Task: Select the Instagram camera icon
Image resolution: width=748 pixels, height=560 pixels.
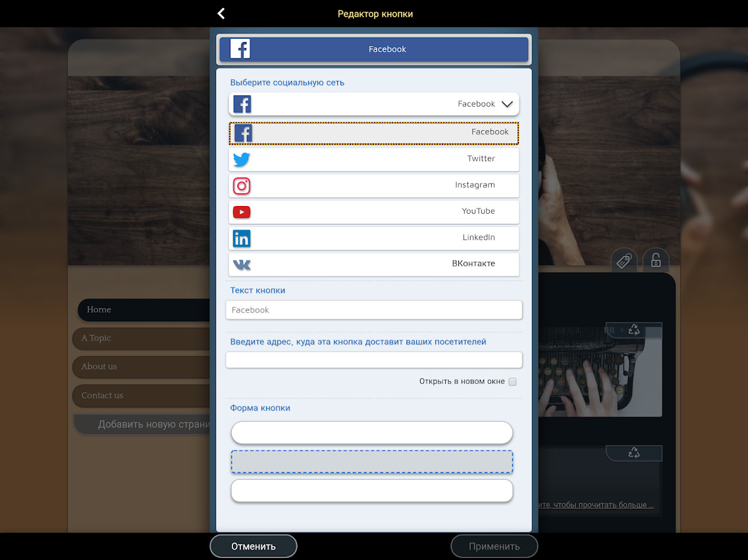Action: click(x=242, y=186)
